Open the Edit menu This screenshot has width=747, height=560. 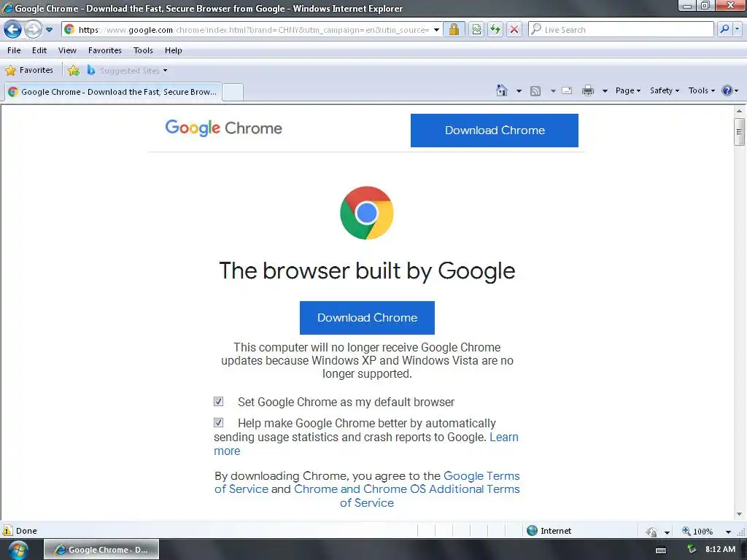39,50
